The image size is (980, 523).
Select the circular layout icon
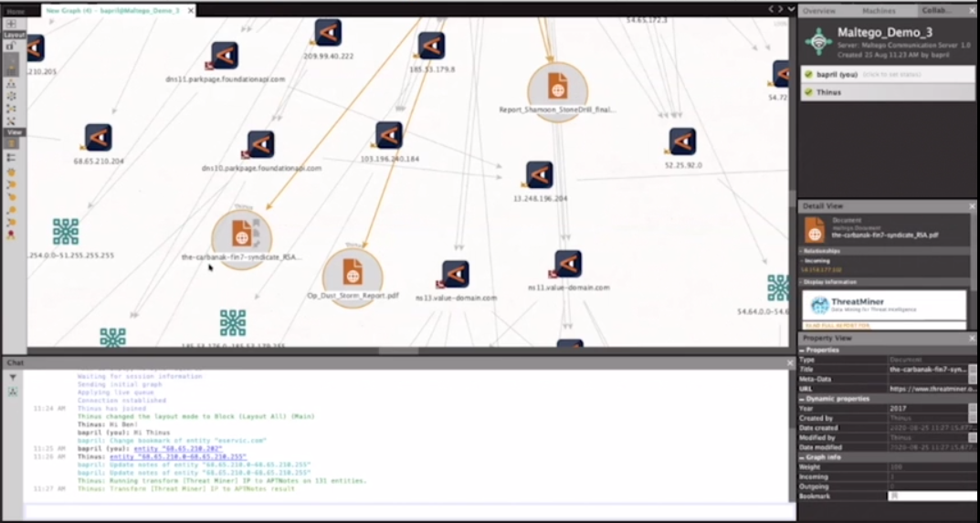pyautogui.click(x=11, y=96)
